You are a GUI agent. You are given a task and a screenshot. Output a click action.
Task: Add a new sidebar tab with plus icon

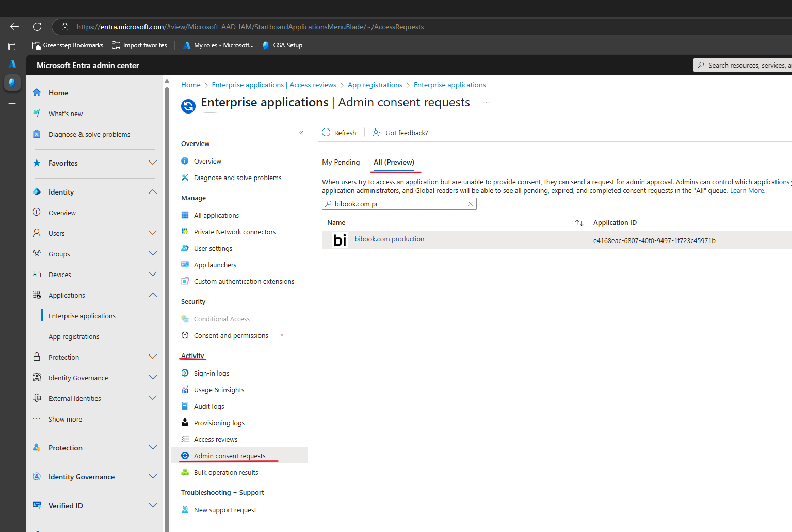click(x=12, y=104)
